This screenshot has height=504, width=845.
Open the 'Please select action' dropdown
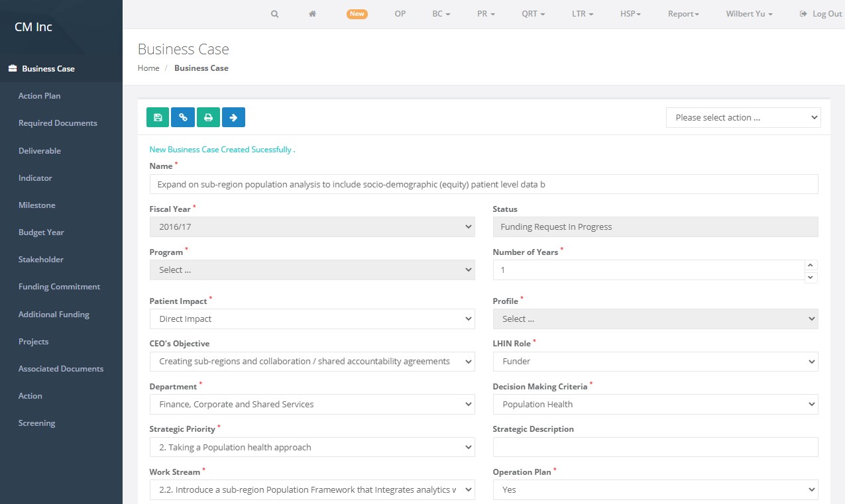[x=743, y=118]
